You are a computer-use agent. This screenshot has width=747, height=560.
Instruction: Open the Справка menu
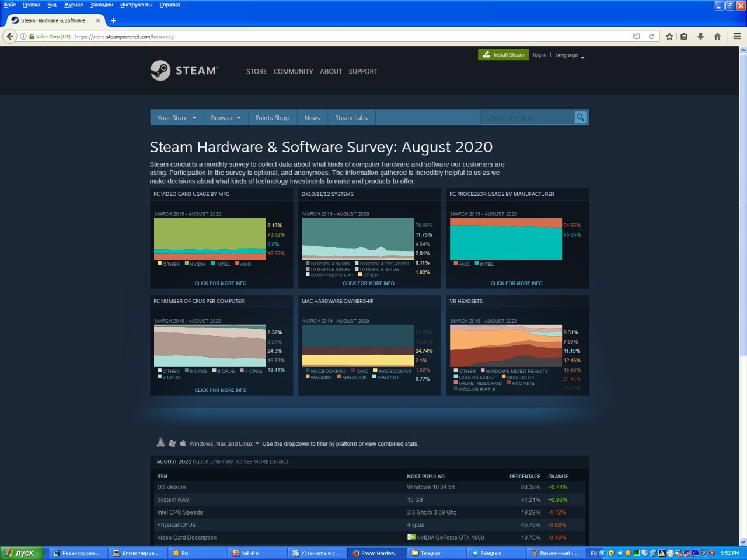pyautogui.click(x=170, y=5)
